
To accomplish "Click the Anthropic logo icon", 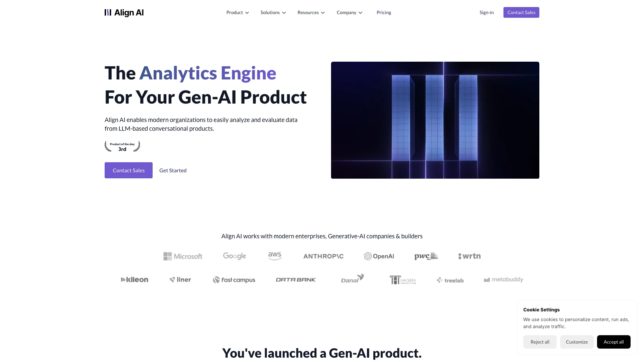I will pos(323,256).
